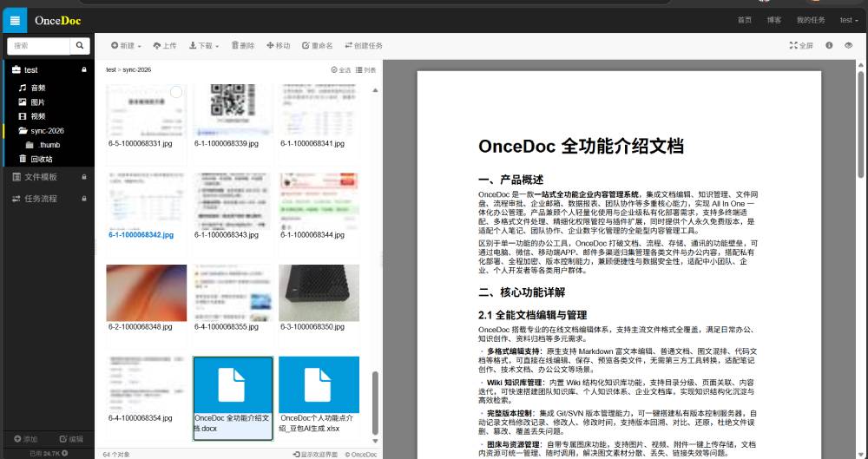Switch to 列表 list view
The height and width of the screenshot is (459, 868).
[366, 69]
